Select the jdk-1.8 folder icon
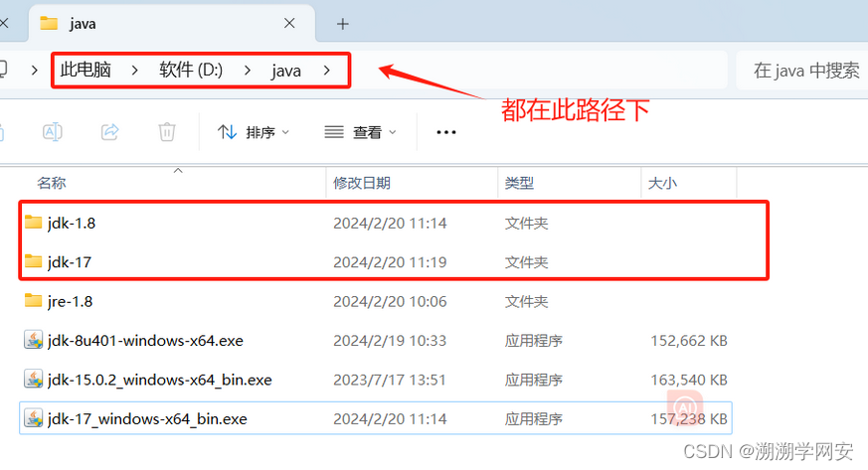This screenshot has height=470, width=868. 34,223
